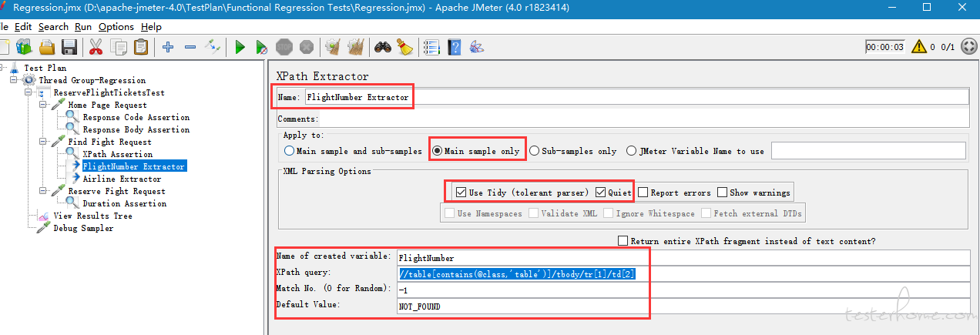Screen dimensions: 980x335
Task: Select Debug Sampler node in tree
Action: 83,228
